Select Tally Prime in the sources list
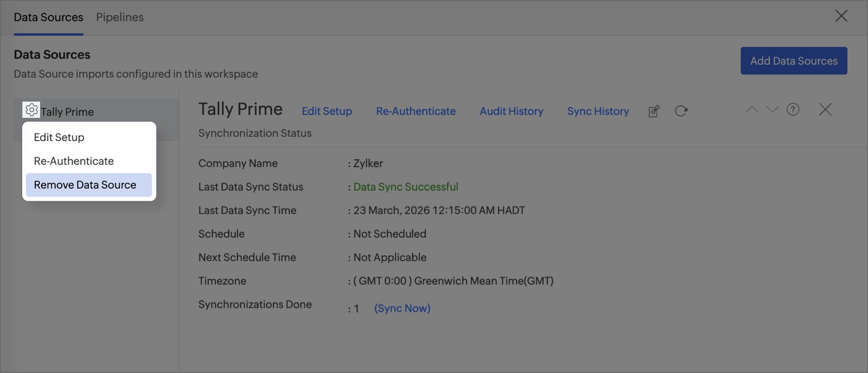 point(67,112)
